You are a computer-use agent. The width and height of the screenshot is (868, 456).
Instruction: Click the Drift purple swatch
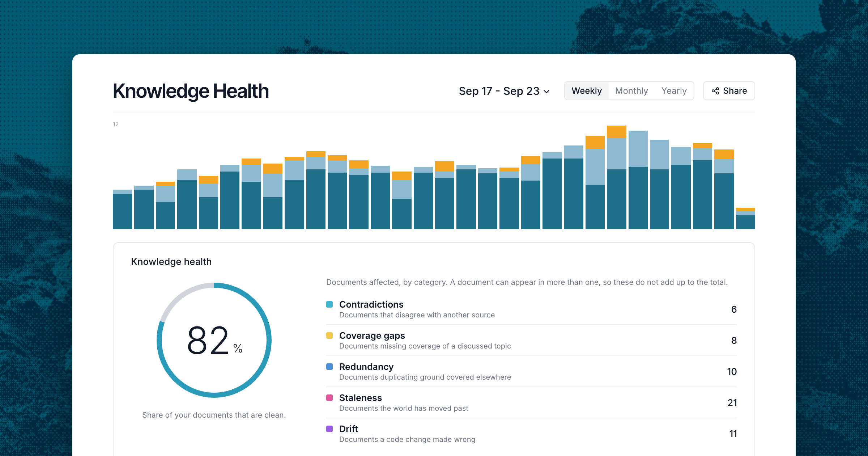pos(329,429)
